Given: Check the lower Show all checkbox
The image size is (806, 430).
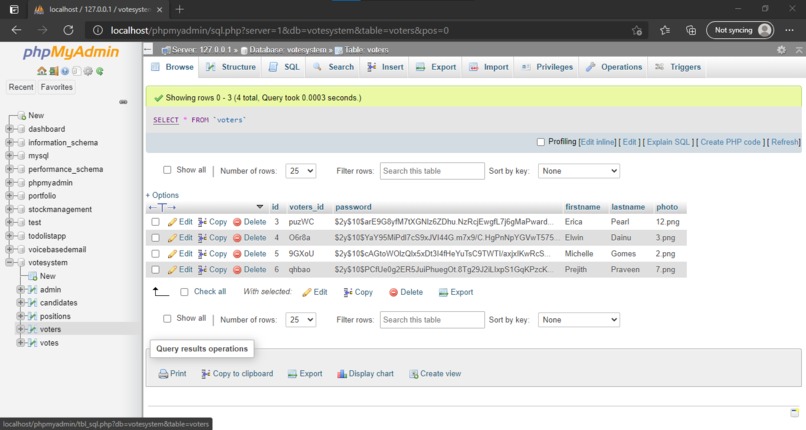Looking at the screenshot, I should pos(167,319).
